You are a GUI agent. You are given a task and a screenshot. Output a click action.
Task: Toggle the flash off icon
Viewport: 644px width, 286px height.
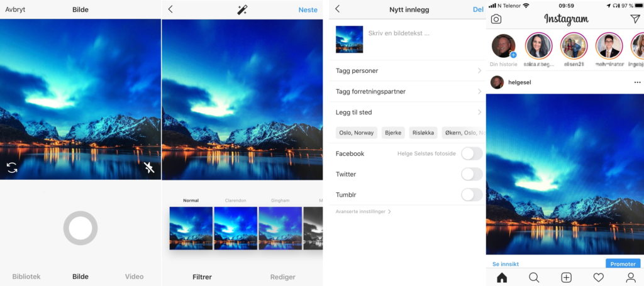click(x=149, y=168)
